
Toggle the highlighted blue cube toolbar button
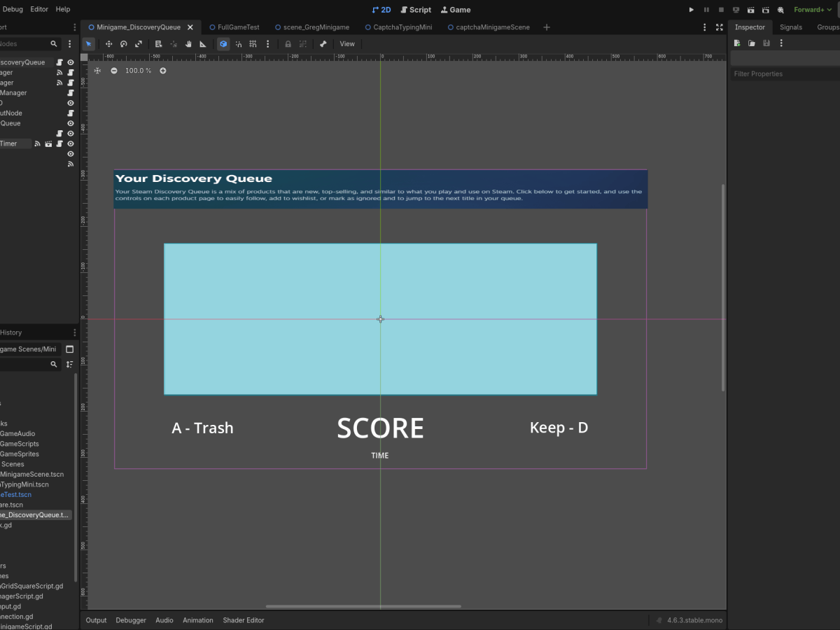click(223, 43)
